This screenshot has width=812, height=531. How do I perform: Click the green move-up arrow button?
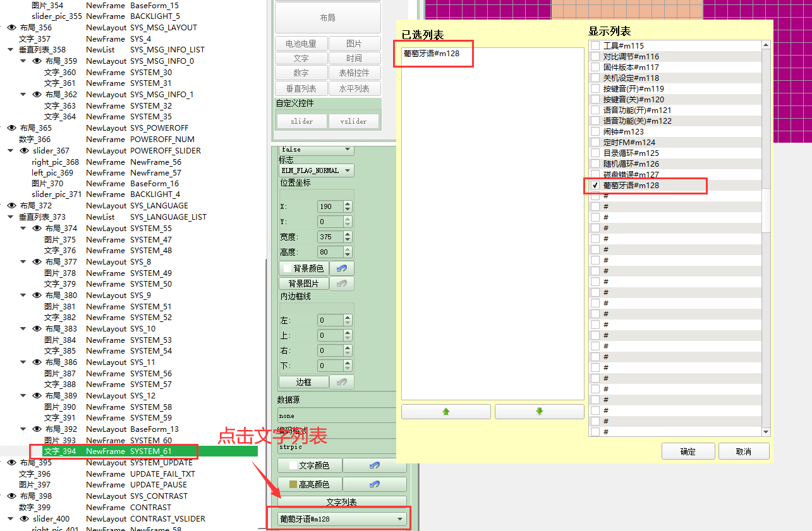click(x=445, y=411)
